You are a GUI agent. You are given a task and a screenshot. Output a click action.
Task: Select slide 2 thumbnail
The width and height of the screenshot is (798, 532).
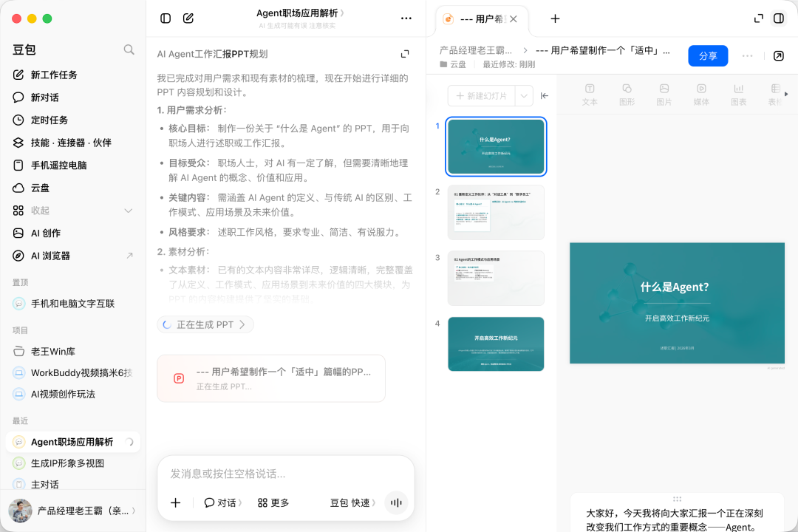coord(496,212)
